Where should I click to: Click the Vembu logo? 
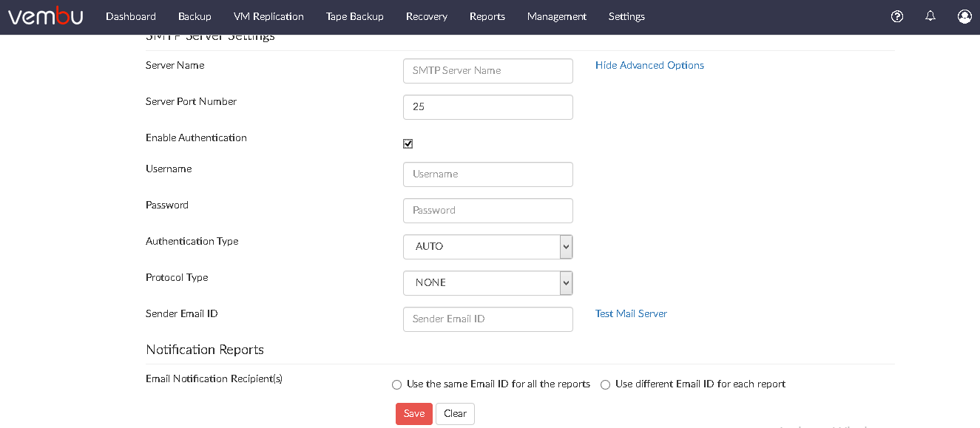tap(45, 16)
